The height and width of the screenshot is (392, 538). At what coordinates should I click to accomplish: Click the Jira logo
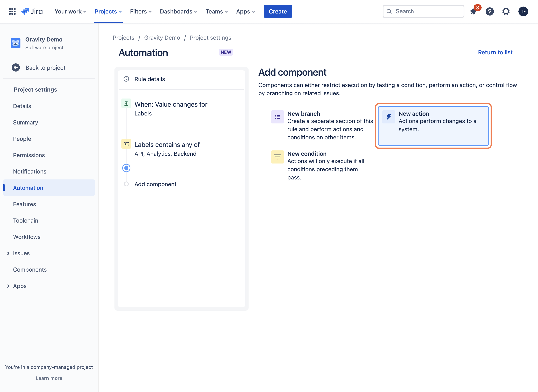pyautogui.click(x=32, y=11)
